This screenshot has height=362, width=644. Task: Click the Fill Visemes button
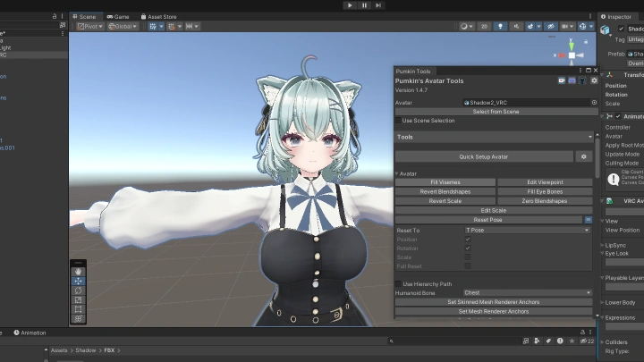coord(445,182)
